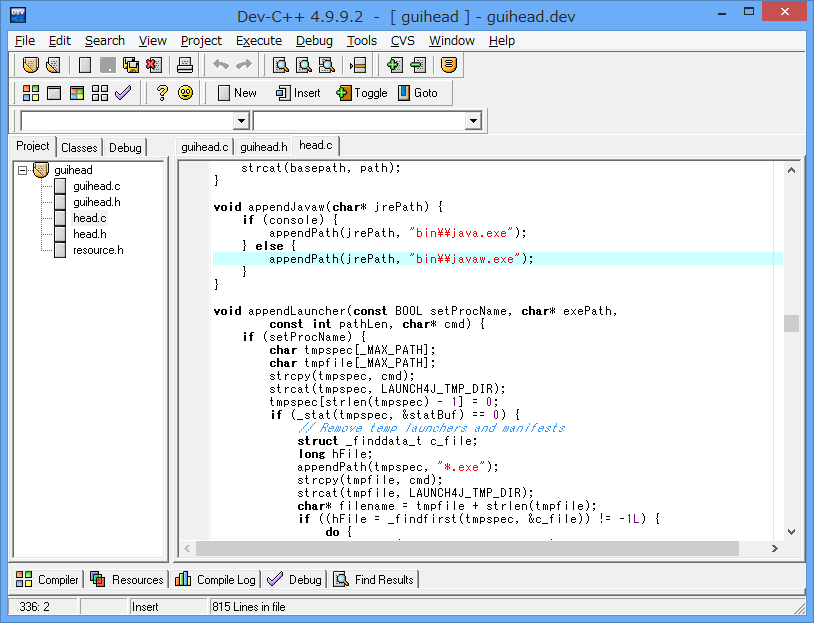
Task: Click the Goto bookmark button
Action: (418, 93)
